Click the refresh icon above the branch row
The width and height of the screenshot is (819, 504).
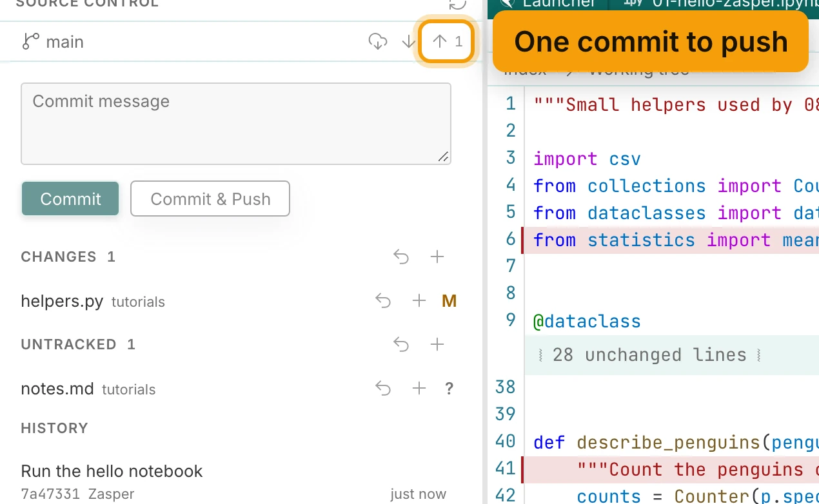pos(457,4)
